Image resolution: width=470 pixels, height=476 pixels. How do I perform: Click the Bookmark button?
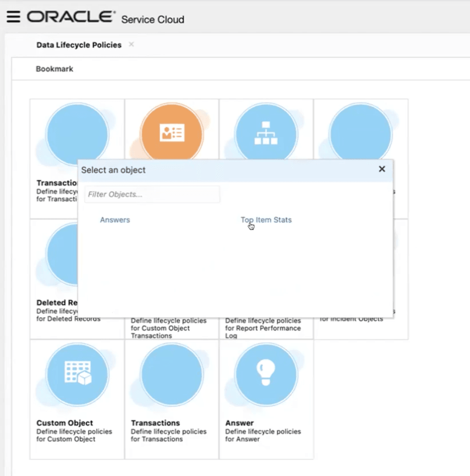[x=55, y=69]
